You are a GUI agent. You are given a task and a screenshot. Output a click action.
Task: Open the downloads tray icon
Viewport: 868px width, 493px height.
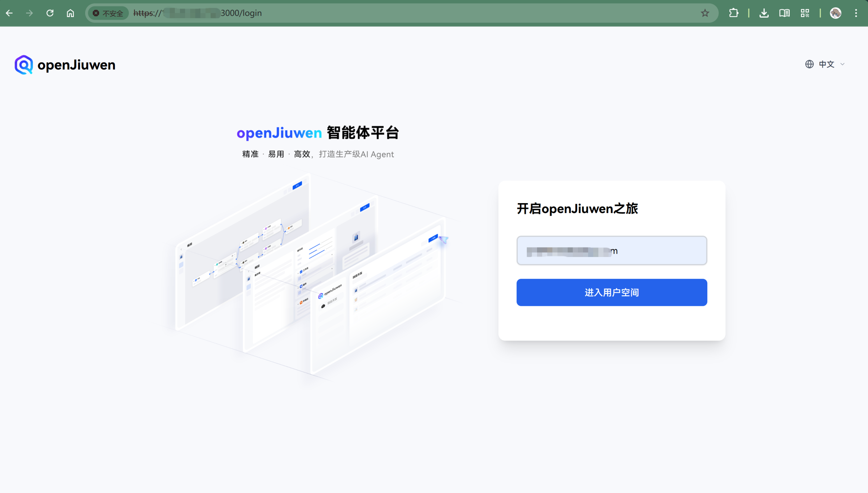pos(764,13)
